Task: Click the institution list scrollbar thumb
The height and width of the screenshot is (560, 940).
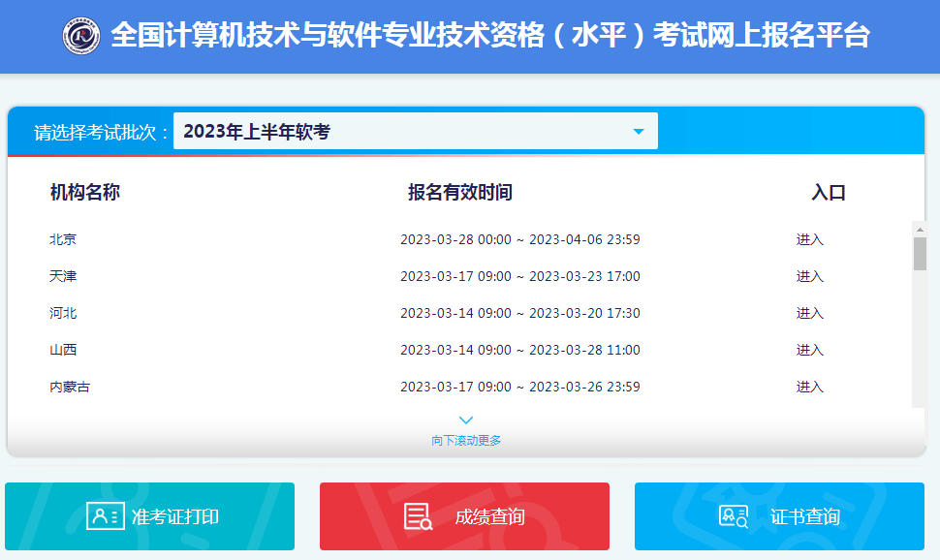Action: (x=920, y=254)
